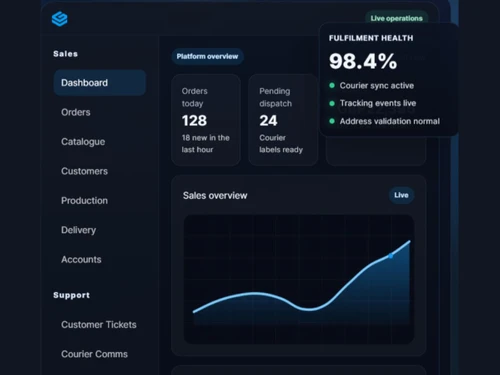
Task: Open the Dashboard menu item
Action: (100, 83)
